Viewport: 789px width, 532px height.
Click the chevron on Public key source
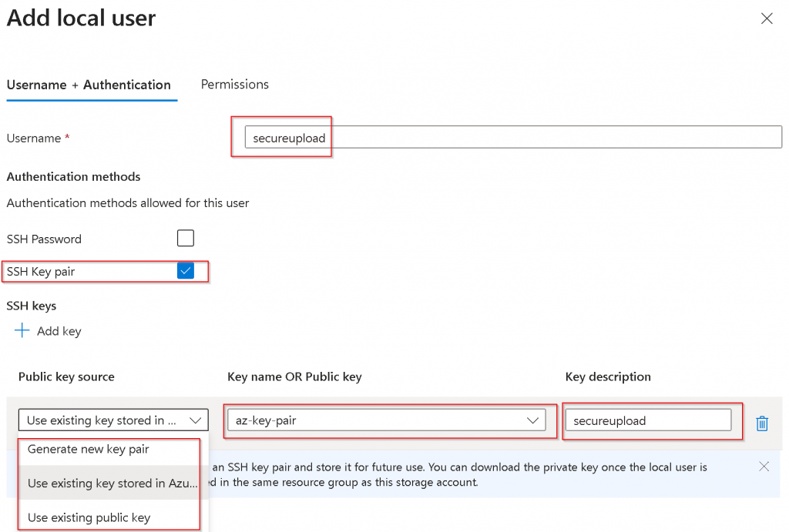(195, 420)
